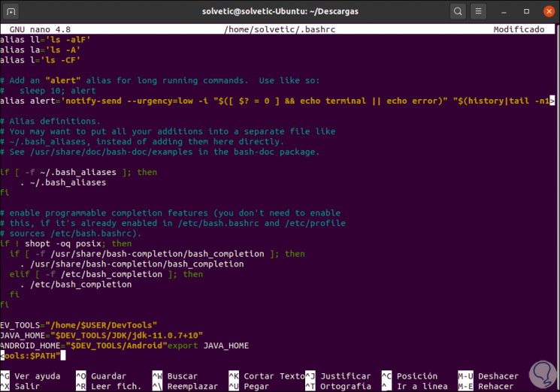The image size is (560, 392).
Task: Click the '. ~/.bash_aliases' source line
Action: [x=63, y=182]
